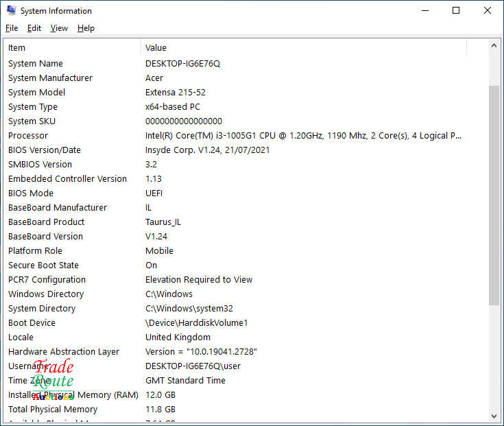Screen dimensions: 504x426
Task: Click the BaseBoard Version value V1.24
Action: (x=156, y=236)
